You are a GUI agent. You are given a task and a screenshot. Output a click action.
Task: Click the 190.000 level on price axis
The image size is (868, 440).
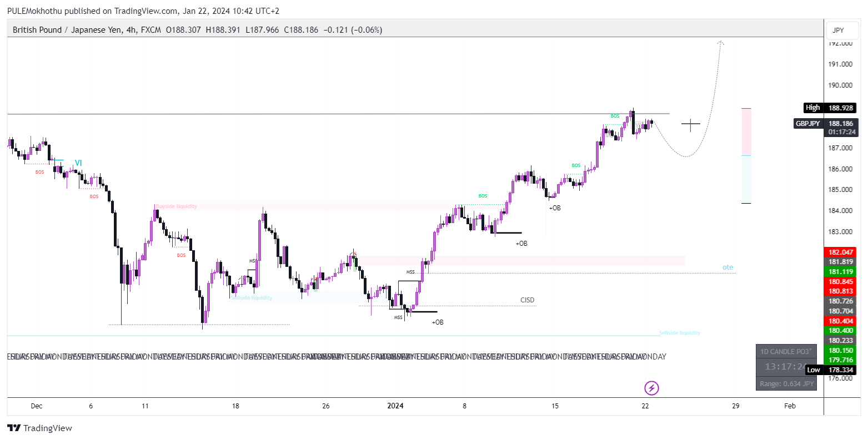coord(840,85)
